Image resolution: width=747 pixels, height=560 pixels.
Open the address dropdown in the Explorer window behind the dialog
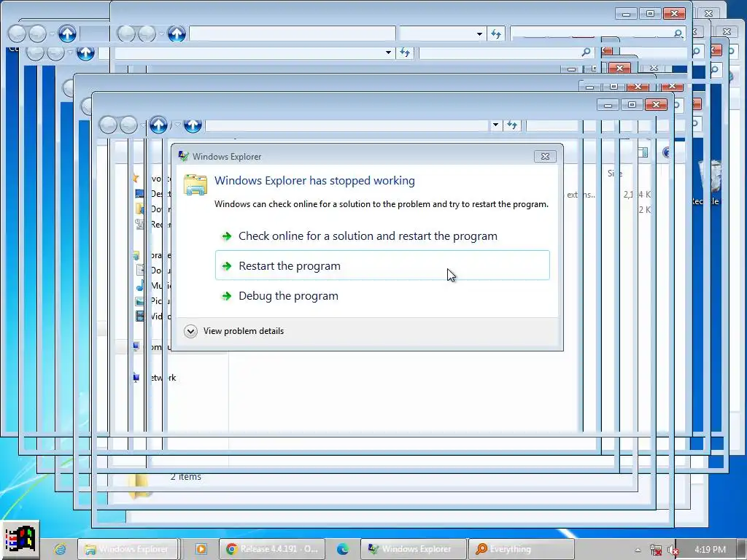495,125
